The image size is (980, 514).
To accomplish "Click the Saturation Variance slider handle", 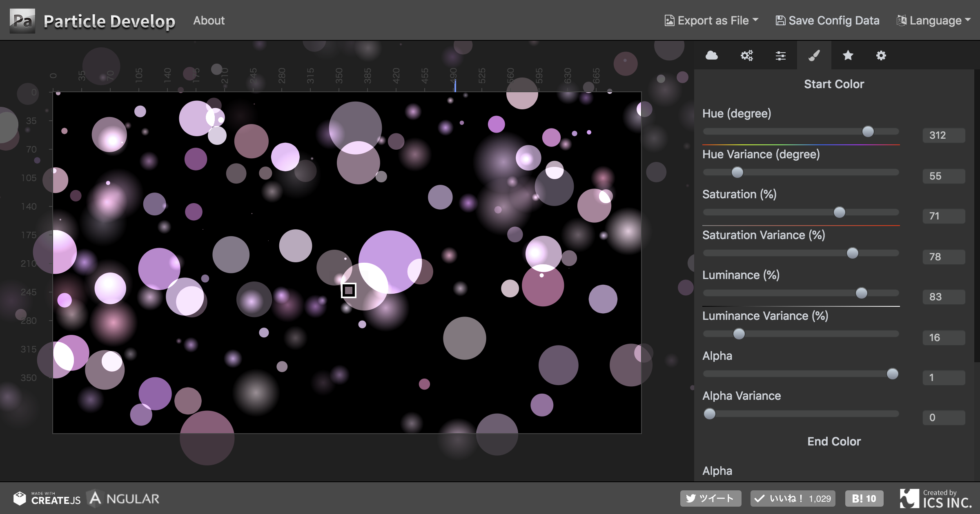I will pyautogui.click(x=852, y=253).
